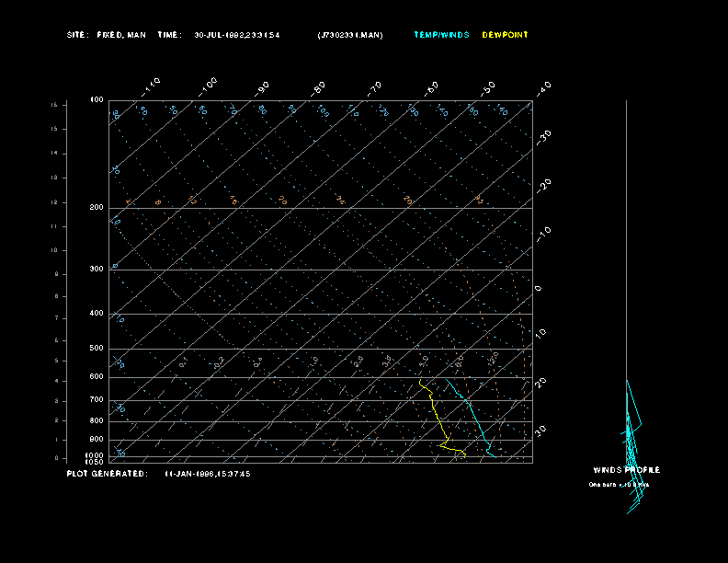Image resolution: width=728 pixels, height=563 pixels.
Task: Click the PLOT GENERATED label
Action: 107,474
